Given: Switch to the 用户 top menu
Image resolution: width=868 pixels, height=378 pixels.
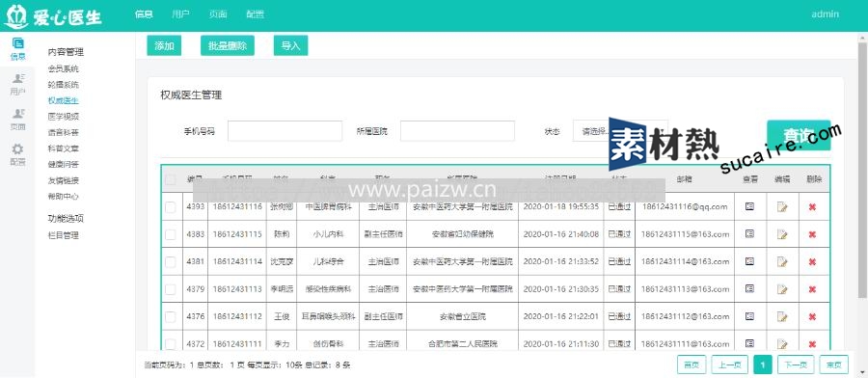Looking at the screenshot, I should coord(180,14).
